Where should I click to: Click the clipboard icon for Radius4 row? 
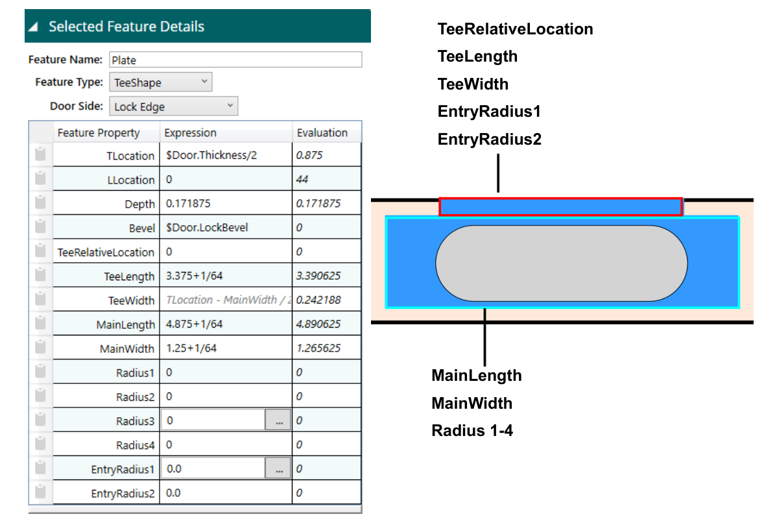40,444
